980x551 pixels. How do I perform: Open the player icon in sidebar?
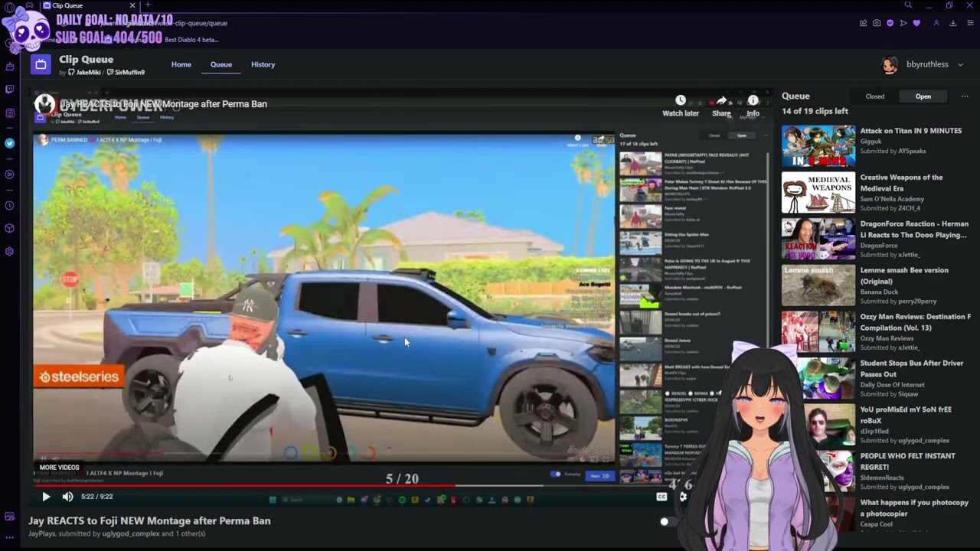(9, 174)
